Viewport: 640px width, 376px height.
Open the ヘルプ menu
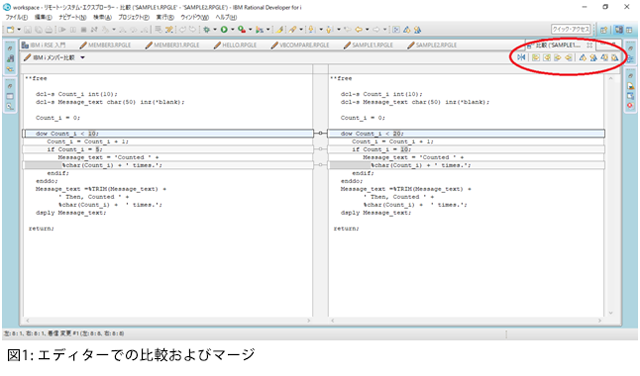click(x=226, y=17)
